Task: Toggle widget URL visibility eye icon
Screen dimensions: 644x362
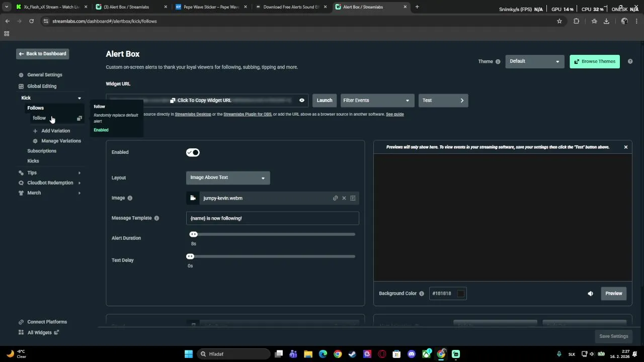Action: [x=302, y=101]
